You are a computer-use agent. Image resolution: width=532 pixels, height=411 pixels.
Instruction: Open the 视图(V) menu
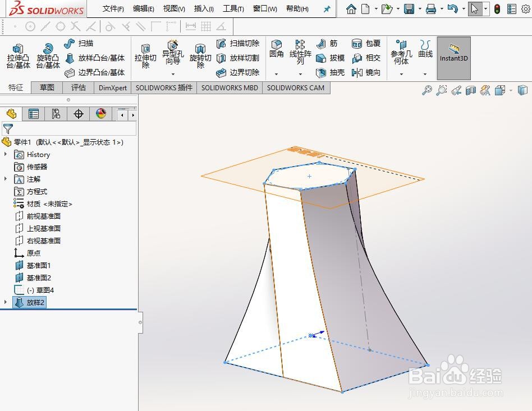pos(174,9)
